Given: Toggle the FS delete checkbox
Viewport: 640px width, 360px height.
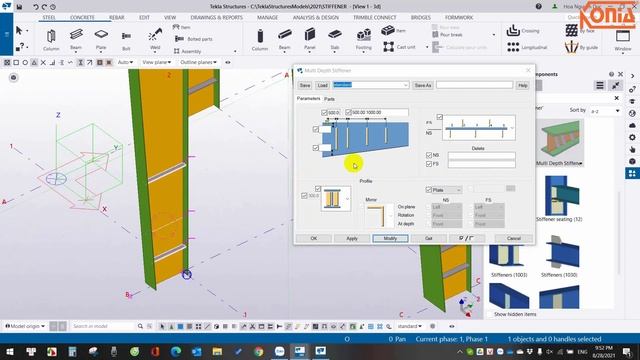Looking at the screenshot, I should click(x=429, y=164).
